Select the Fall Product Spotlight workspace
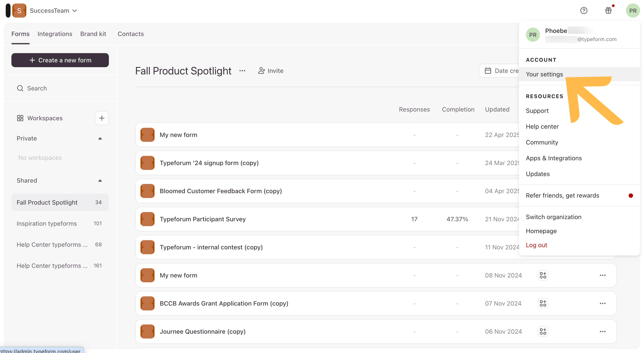644x353 pixels. pos(60,202)
